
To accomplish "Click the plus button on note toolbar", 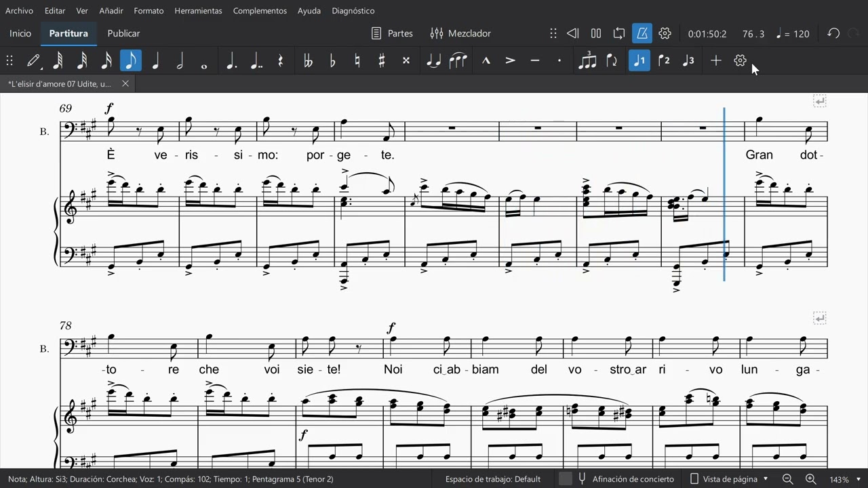I will tap(715, 60).
